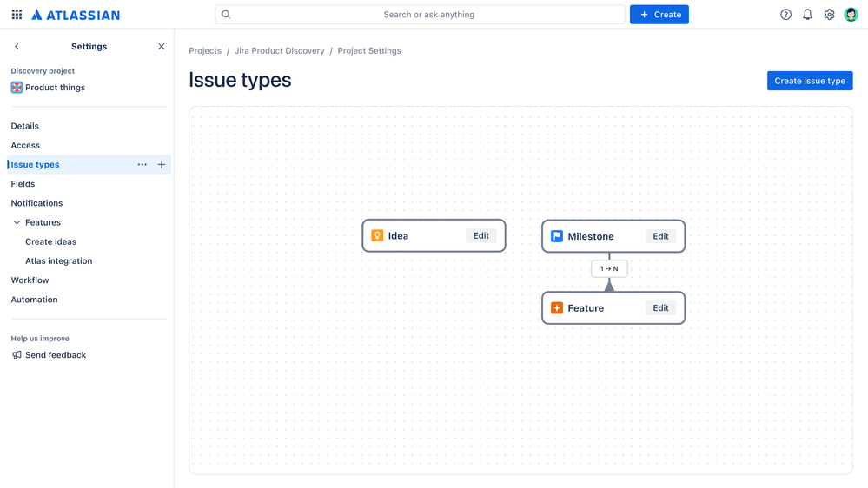The image size is (868, 488).
Task: Click the Send feedback link
Action: [x=56, y=355]
